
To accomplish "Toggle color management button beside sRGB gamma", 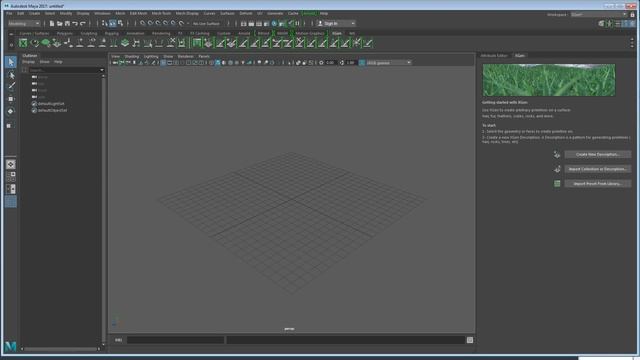I will coord(362,63).
